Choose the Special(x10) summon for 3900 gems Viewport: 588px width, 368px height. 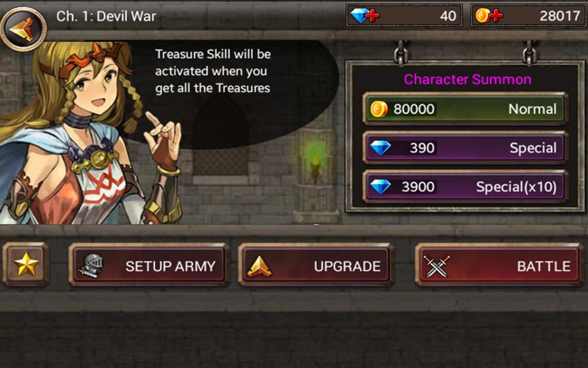coord(465,187)
